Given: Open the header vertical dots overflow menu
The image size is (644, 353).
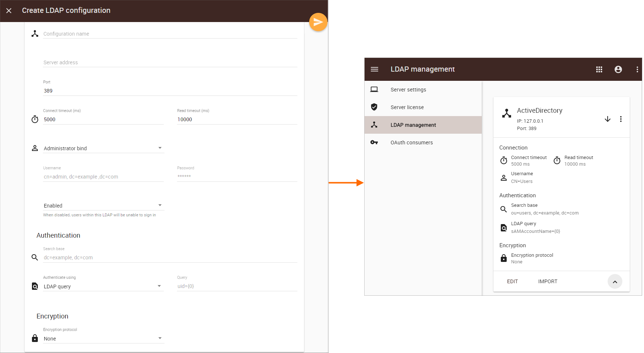Looking at the screenshot, I should [x=637, y=69].
